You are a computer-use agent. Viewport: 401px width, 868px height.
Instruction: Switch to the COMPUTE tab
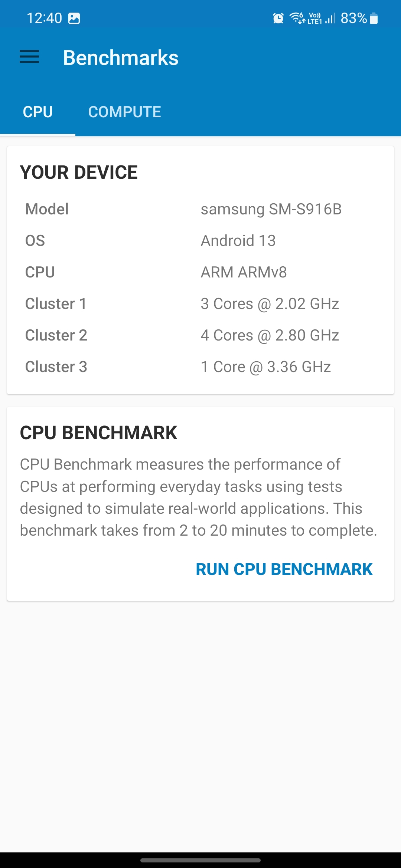pos(124,112)
